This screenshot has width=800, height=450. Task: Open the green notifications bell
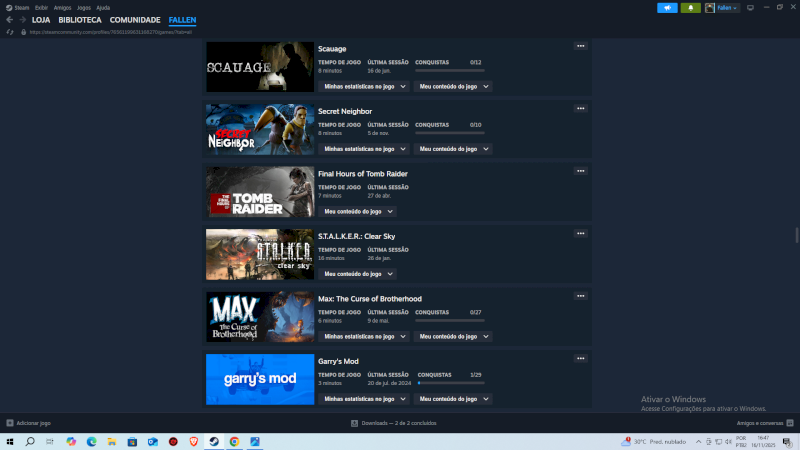690,8
